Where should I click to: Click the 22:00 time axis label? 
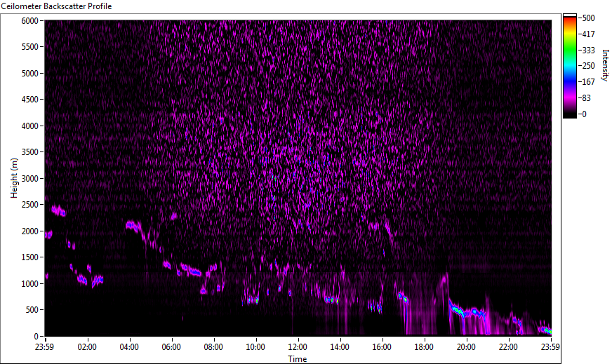click(x=509, y=347)
